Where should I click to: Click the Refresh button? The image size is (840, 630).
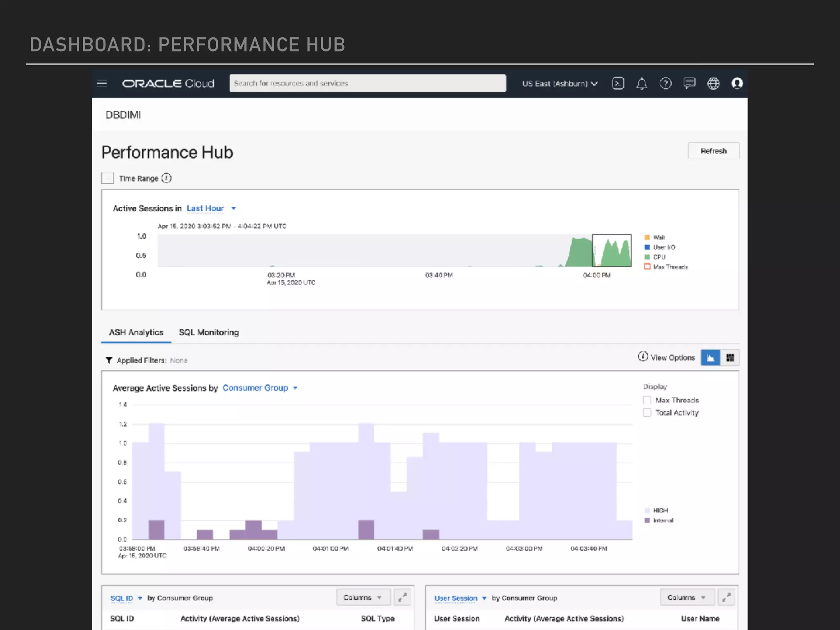pyautogui.click(x=714, y=151)
